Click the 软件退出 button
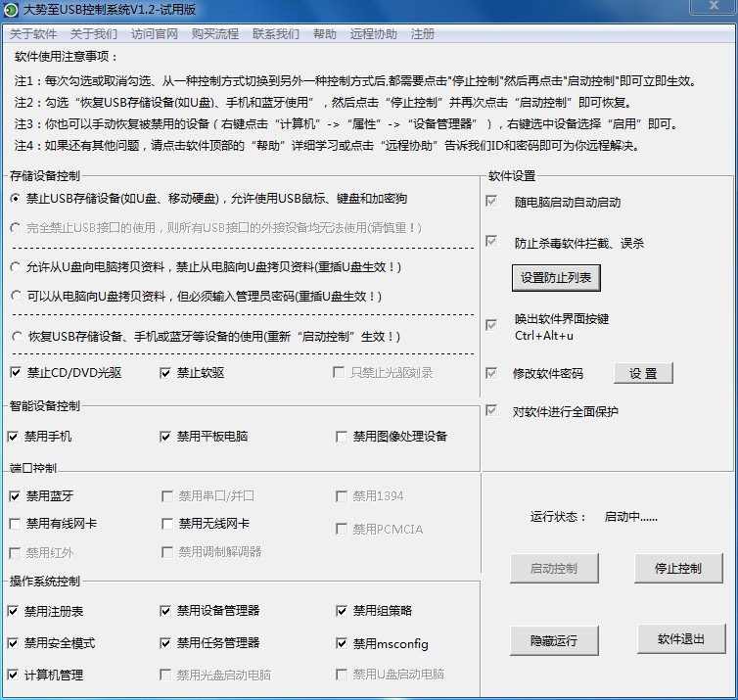The height and width of the screenshot is (700, 738). tap(680, 639)
